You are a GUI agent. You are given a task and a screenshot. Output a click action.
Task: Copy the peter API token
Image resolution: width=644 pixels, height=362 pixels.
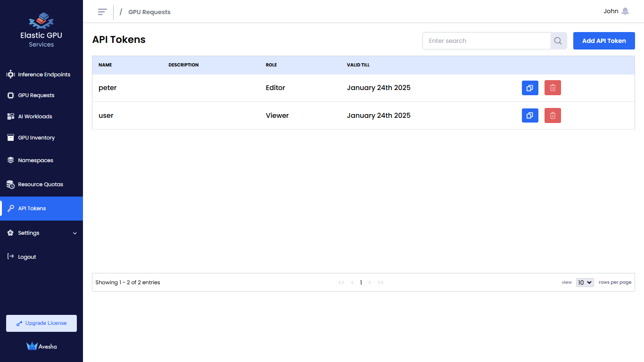[x=530, y=88]
